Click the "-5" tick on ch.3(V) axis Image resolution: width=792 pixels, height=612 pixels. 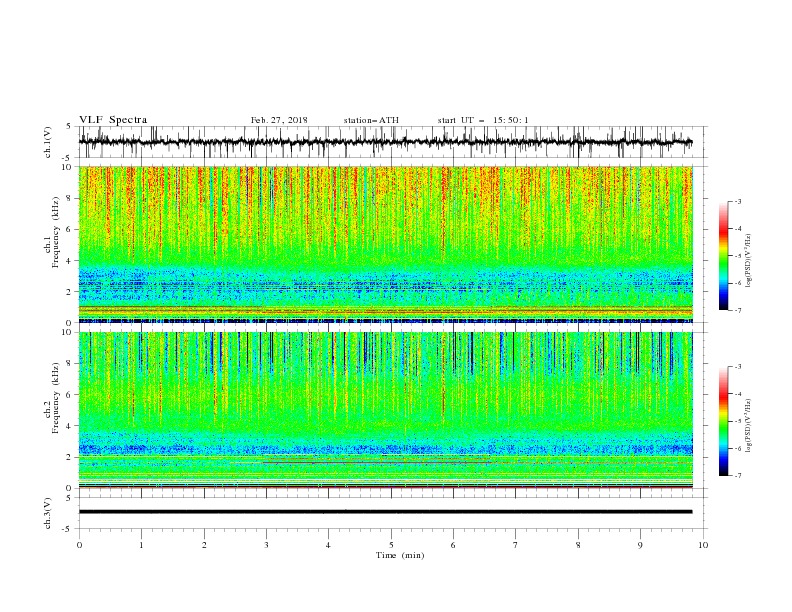[68, 529]
